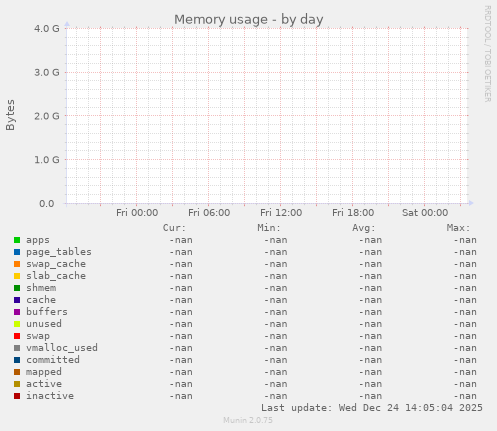
Task: Click the 'Fri 06:00' x-axis label
Action: 209,213
